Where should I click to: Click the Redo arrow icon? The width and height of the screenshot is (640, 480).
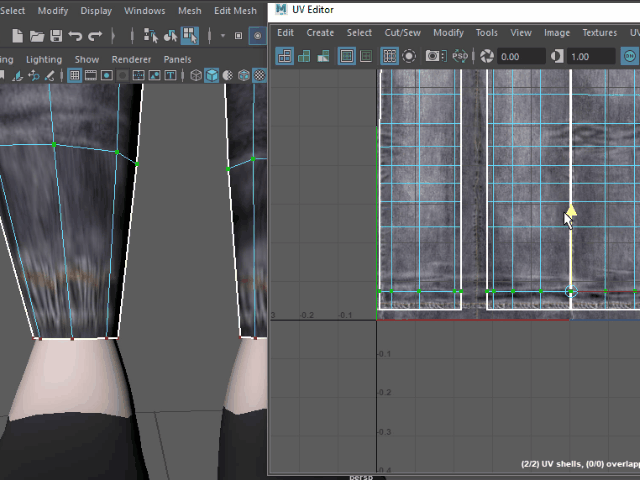point(95,36)
